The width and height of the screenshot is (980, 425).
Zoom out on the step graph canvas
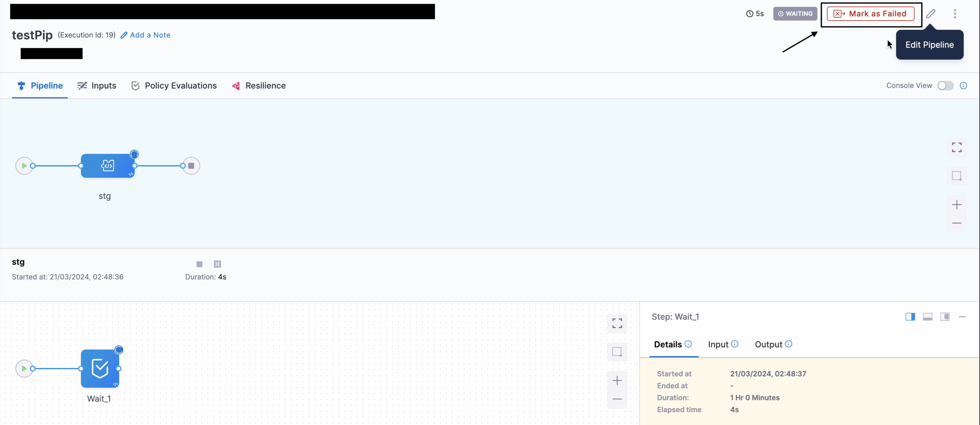[x=617, y=399]
